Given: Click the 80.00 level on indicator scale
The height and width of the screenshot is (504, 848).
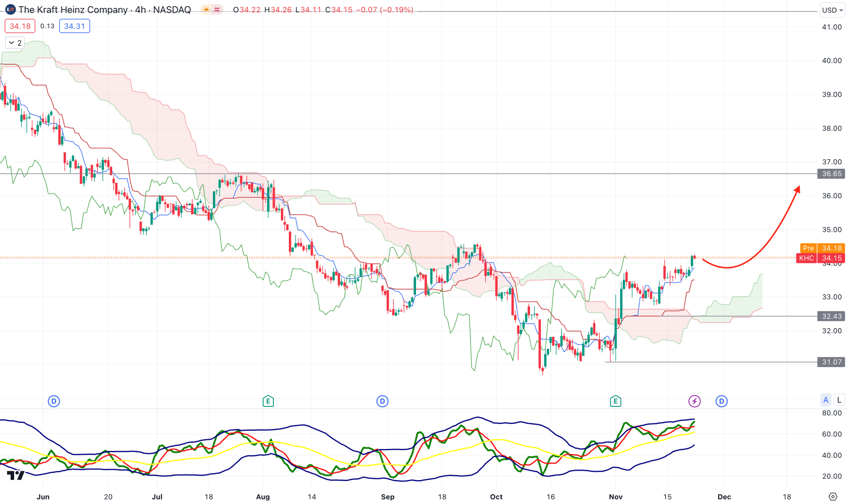Looking at the screenshot, I should click(832, 413).
